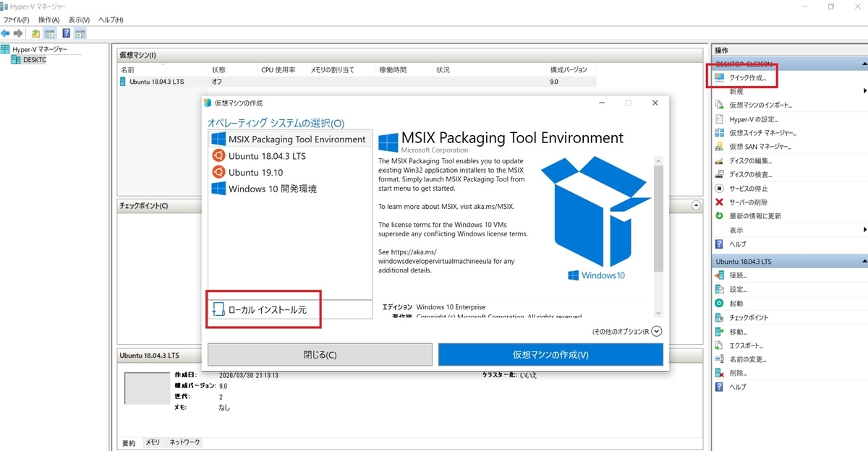Image resolution: width=868 pixels, height=451 pixels.
Task: Click the 設定 icon under Ubuntu actions
Action: tap(719, 289)
